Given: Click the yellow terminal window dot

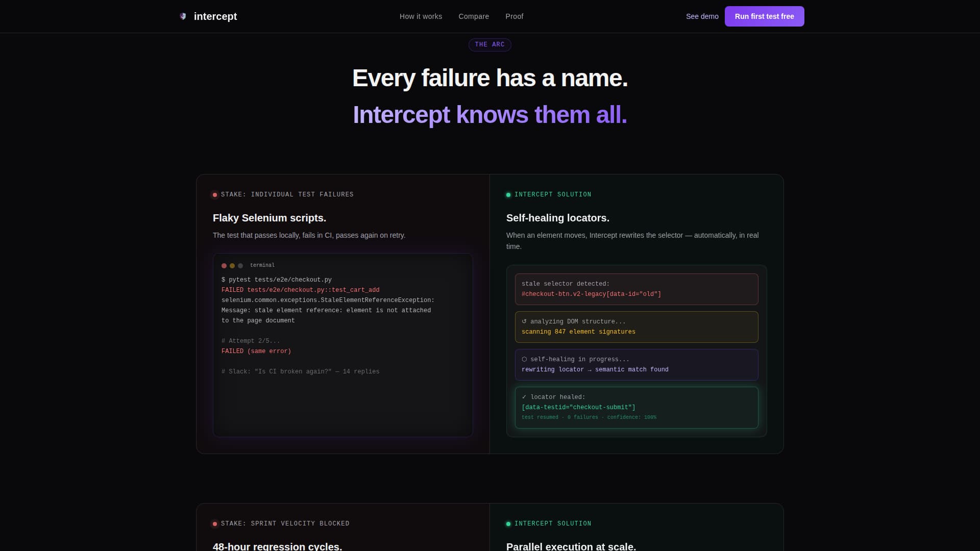Looking at the screenshot, I should (232, 266).
